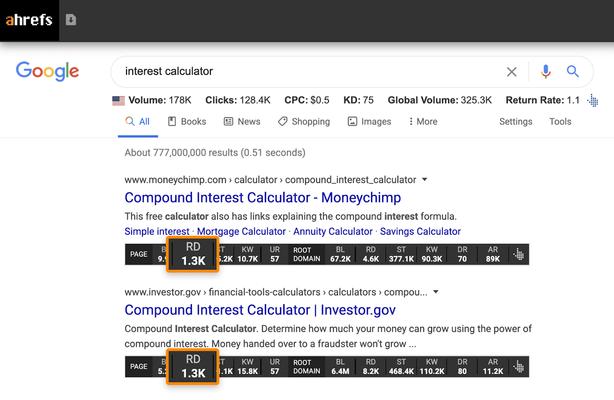The height and width of the screenshot is (400, 614).
Task: Click the Investor.gov DR 80 value
Action: 462,367
